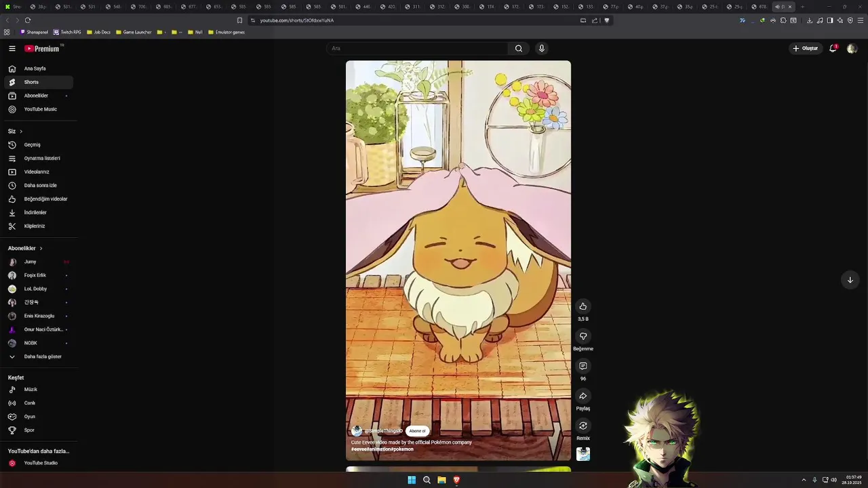Screen dimensions: 868x488
Task: Open YouTube Studio link
Action: (x=39, y=463)
